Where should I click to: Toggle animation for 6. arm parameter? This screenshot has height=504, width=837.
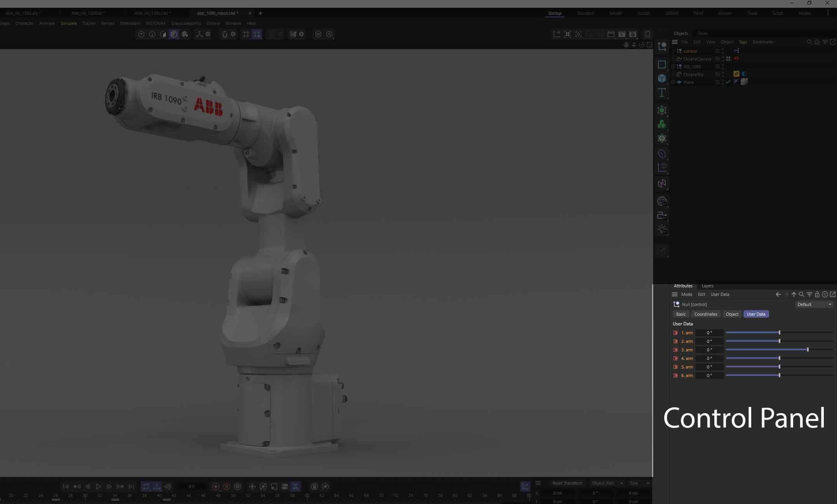tap(676, 375)
